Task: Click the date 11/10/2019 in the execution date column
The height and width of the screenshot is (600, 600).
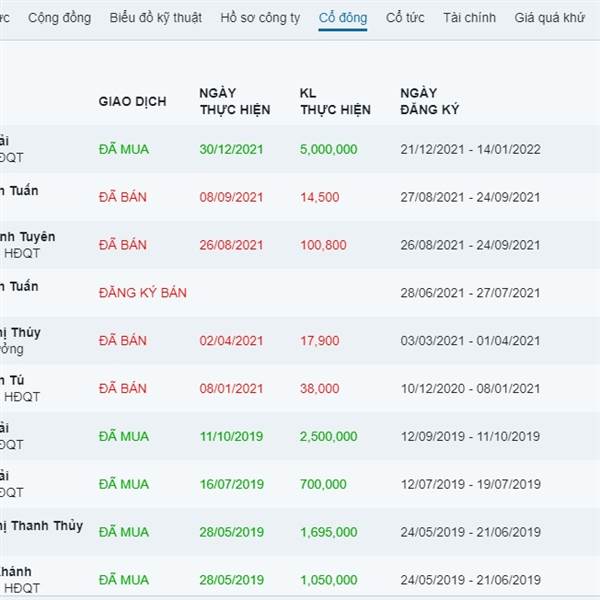Action: point(232,436)
